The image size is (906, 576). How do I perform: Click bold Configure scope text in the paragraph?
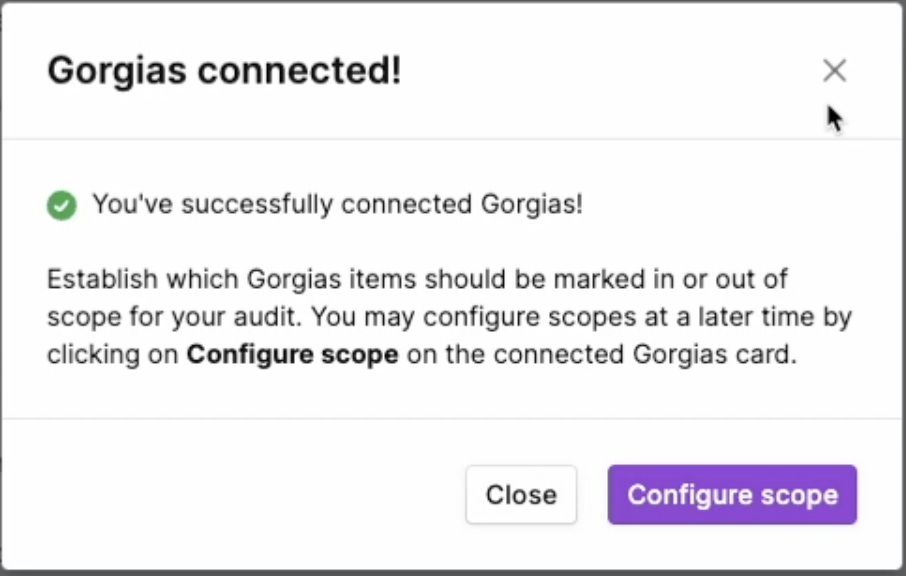pyautogui.click(x=292, y=354)
